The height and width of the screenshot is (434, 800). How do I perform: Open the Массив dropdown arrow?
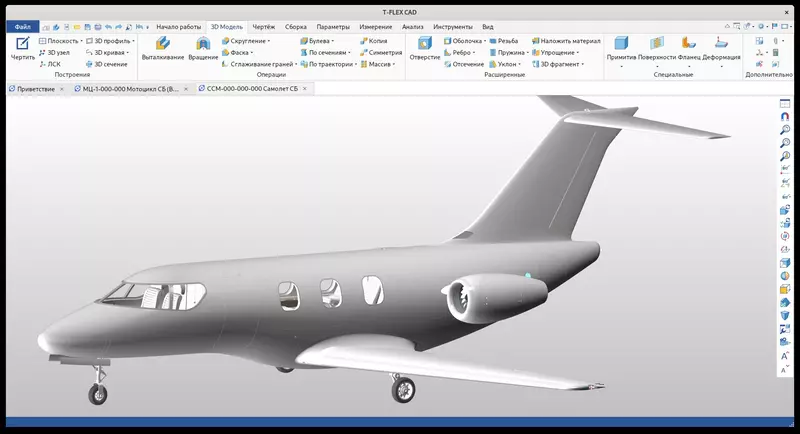[x=394, y=64]
